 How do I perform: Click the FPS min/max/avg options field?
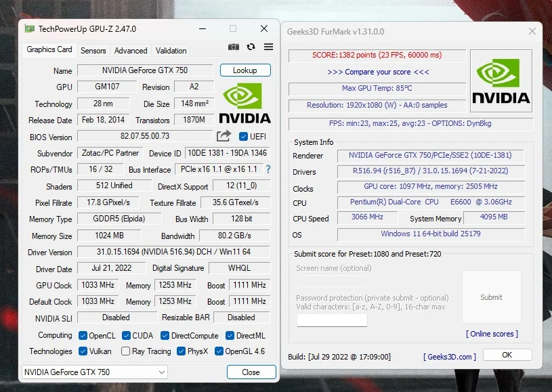410,123
